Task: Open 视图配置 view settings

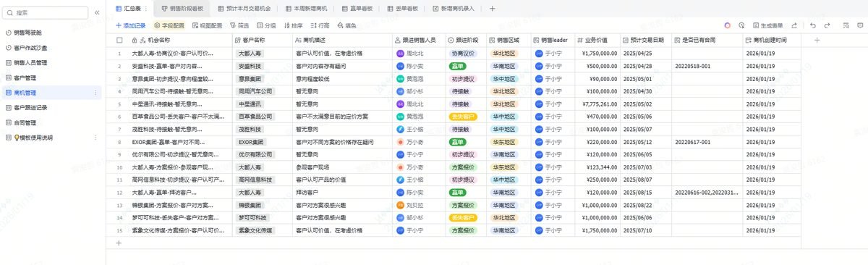Action: coord(208,25)
